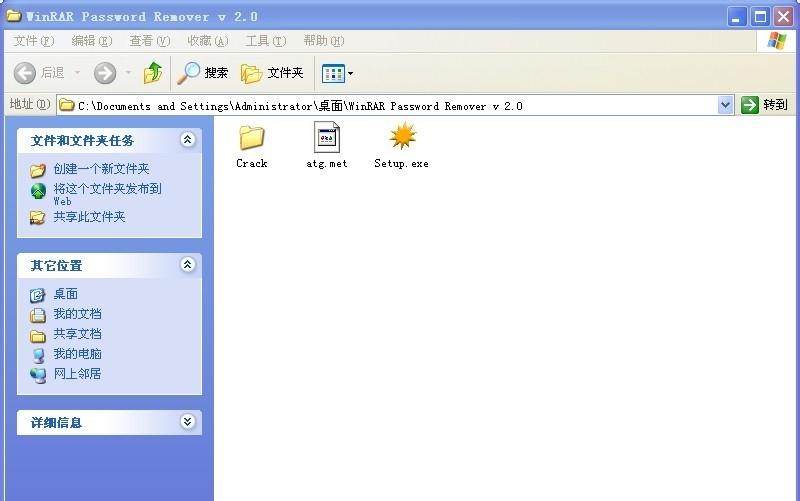The image size is (800, 501).
Task: Minimize the explorer window
Action: [x=736, y=17]
